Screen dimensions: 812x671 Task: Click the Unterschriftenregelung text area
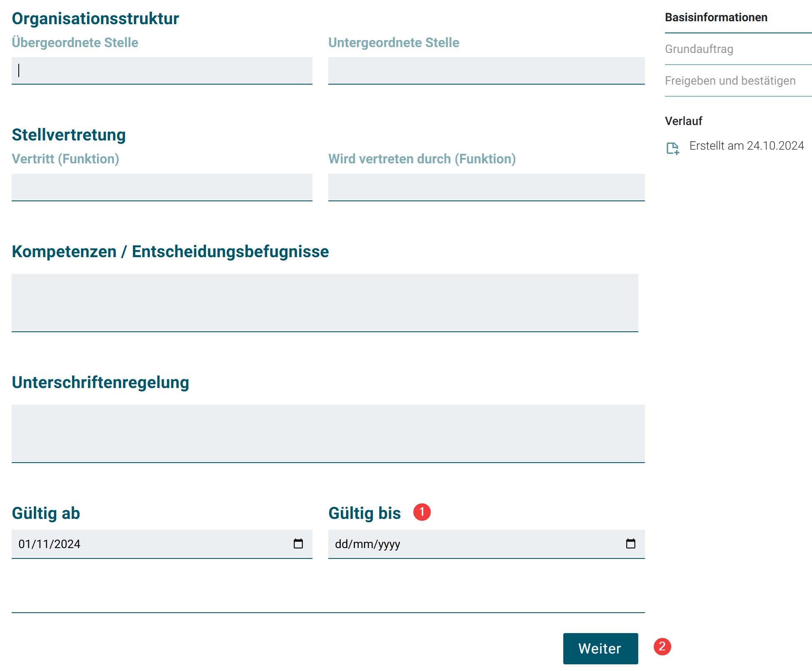tap(328, 433)
